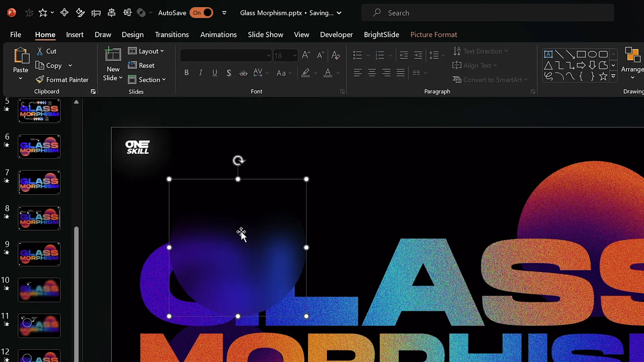Image resolution: width=644 pixels, height=362 pixels.
Task: Click the Numbering list icon
Action: pyautogui.click(x=380, y=55)
